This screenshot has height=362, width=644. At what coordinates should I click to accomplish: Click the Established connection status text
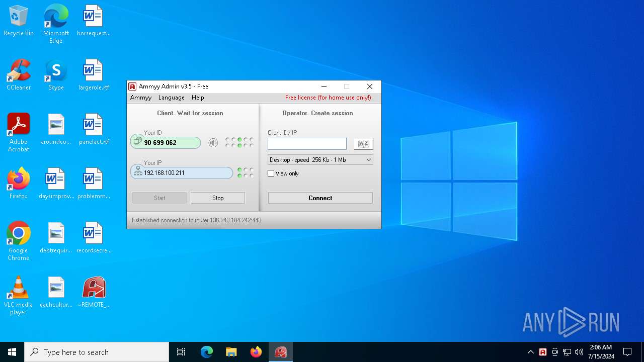click(x=197, y=220)
